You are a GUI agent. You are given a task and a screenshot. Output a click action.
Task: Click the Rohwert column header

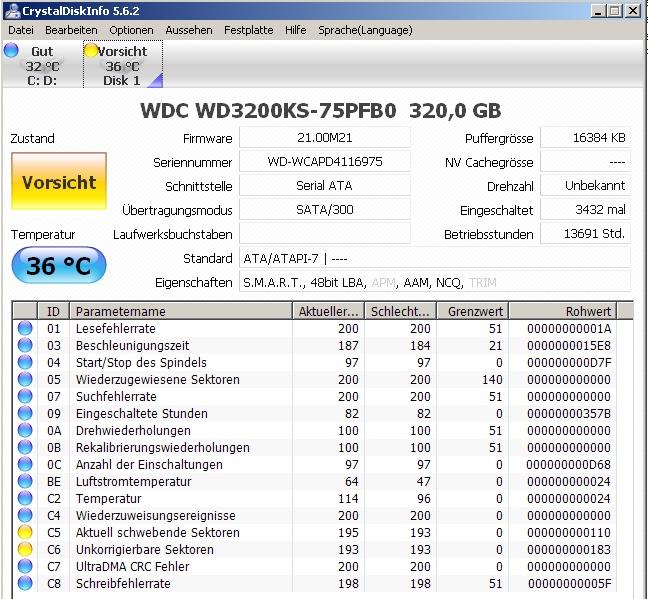click(x=562, y=311)
